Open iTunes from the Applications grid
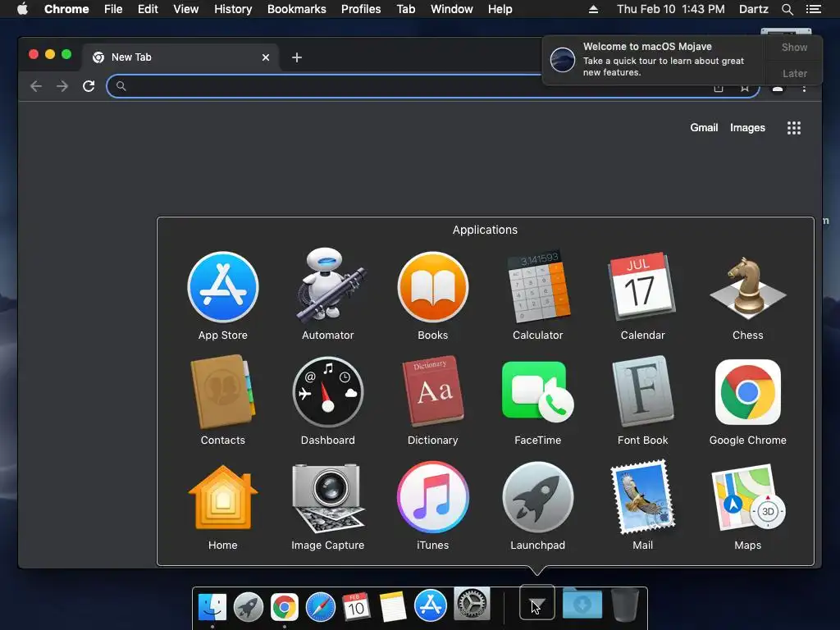Viewport: 840px width, 630px height. tap(433, 497)
